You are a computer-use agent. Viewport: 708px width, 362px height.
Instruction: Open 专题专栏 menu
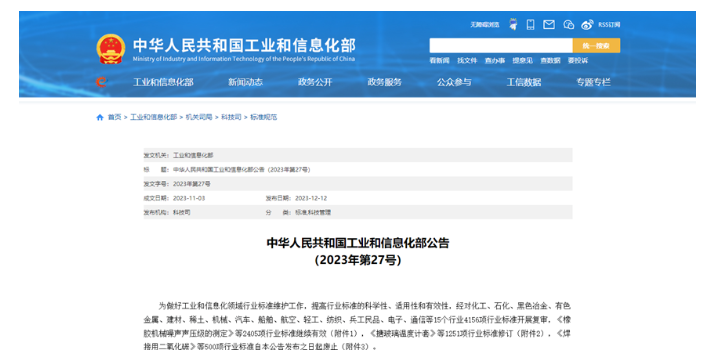click(593, 82)
